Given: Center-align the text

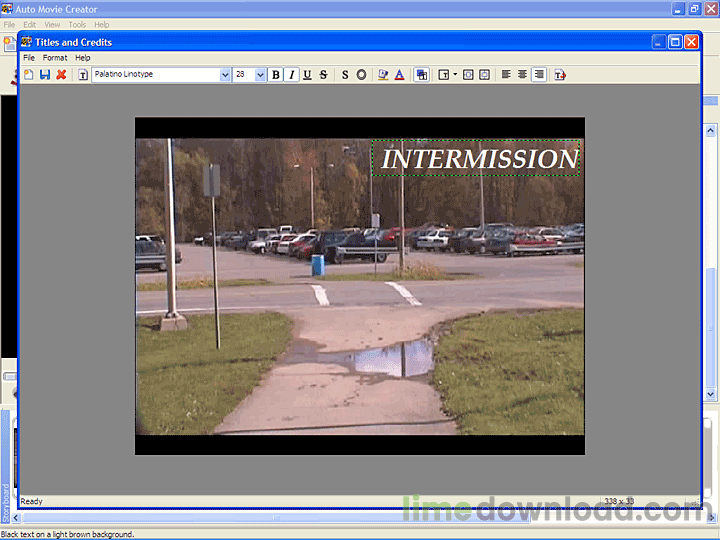Looking at the screenshot, I should pos(522,74).
